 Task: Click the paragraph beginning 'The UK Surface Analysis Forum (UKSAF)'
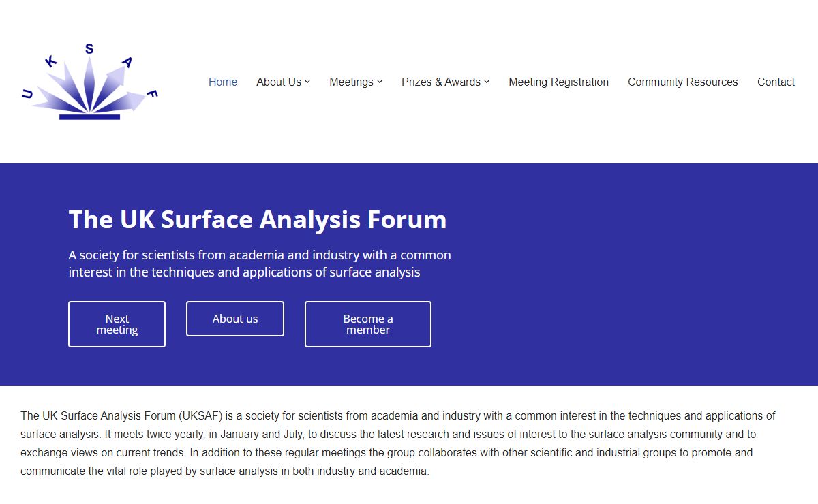[x=398, y=443]
